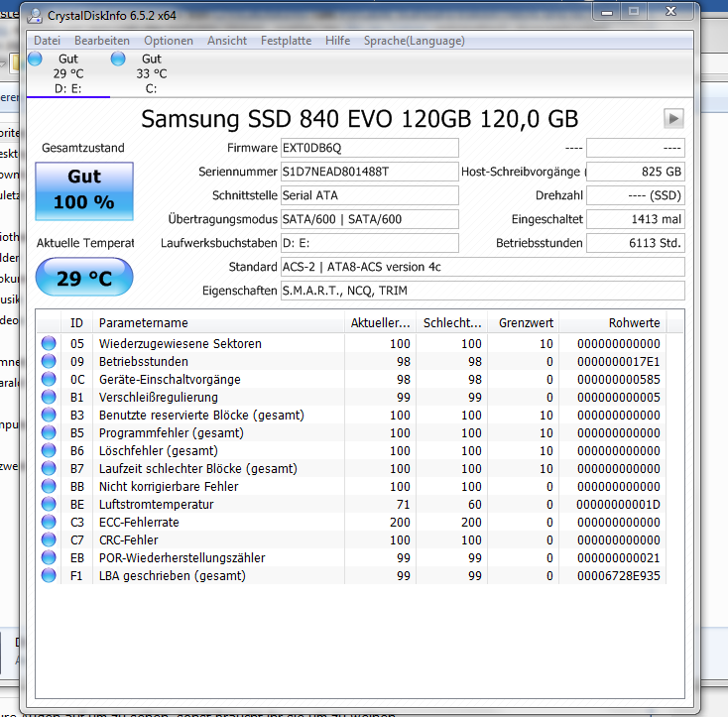728x717 pixels.
Task: Click raw value 0000000017E1
Action: pos(619,361)
